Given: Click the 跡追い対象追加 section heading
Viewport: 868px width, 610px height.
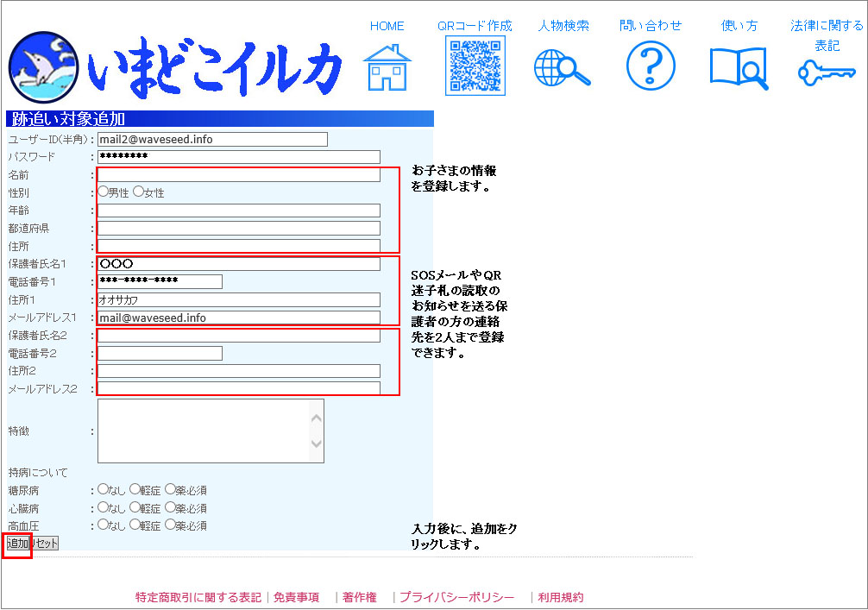Looking at the screenshot, I should point(69,119).
